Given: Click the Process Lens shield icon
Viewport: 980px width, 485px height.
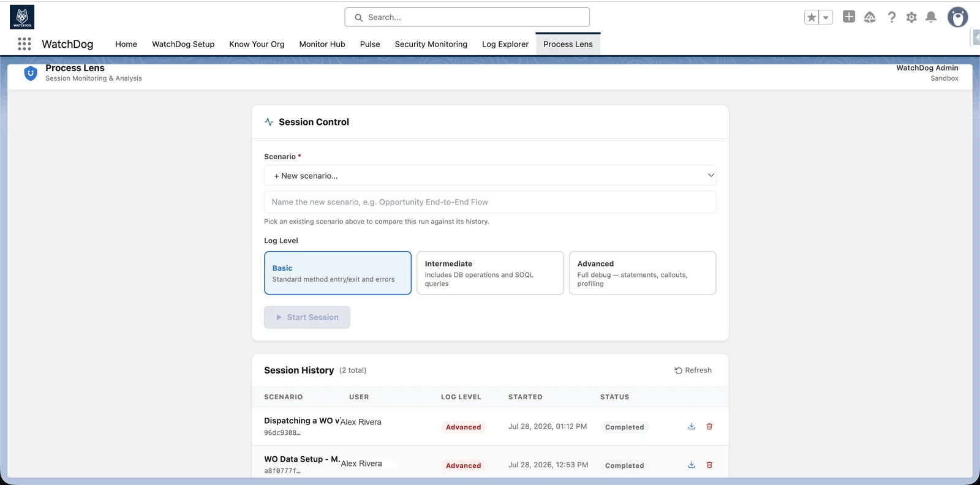Looking at the screenshot, I should pyautogui.click(x=31, y=73).
